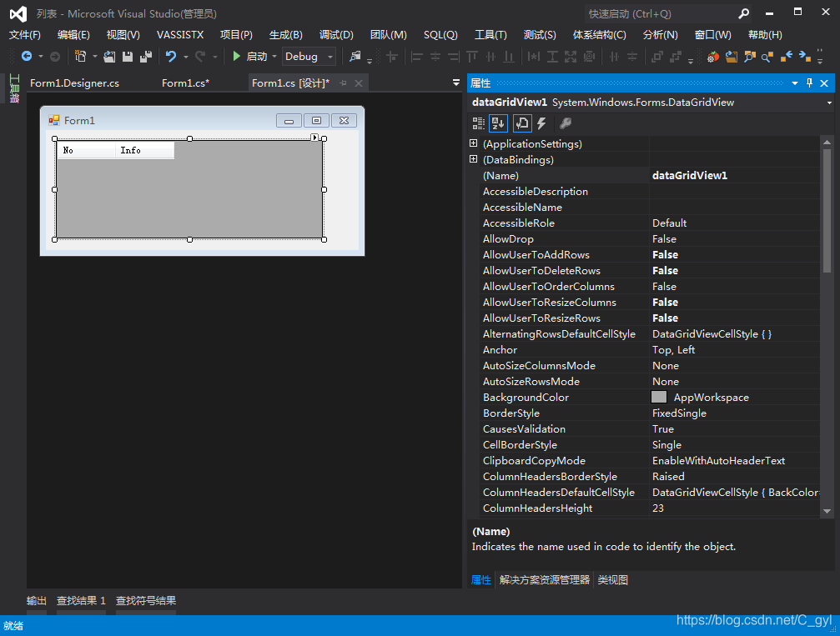Click the Form1 icon in the designer title bar

click(53, 121)
